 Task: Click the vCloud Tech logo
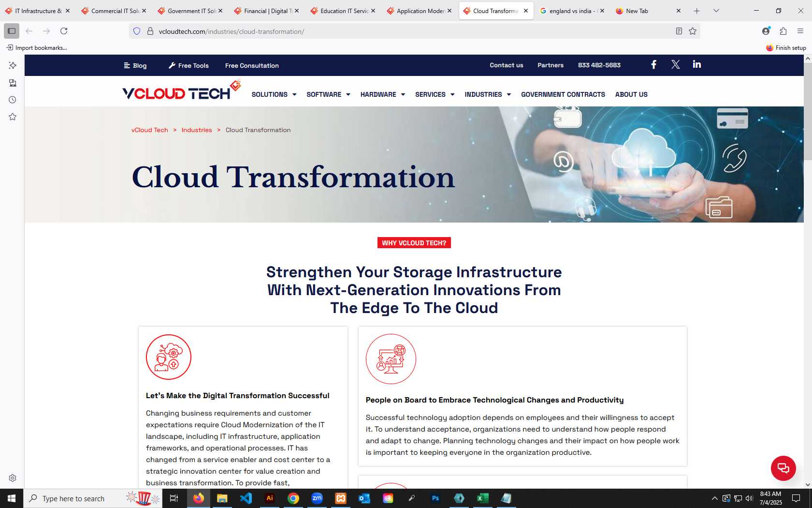pyautogui.click(x=181, y=90)
